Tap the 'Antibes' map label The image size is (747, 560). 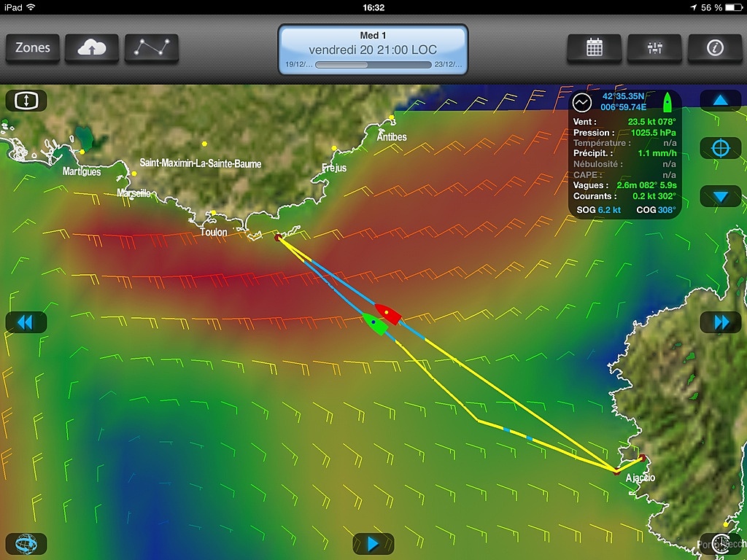pos(392,136)
